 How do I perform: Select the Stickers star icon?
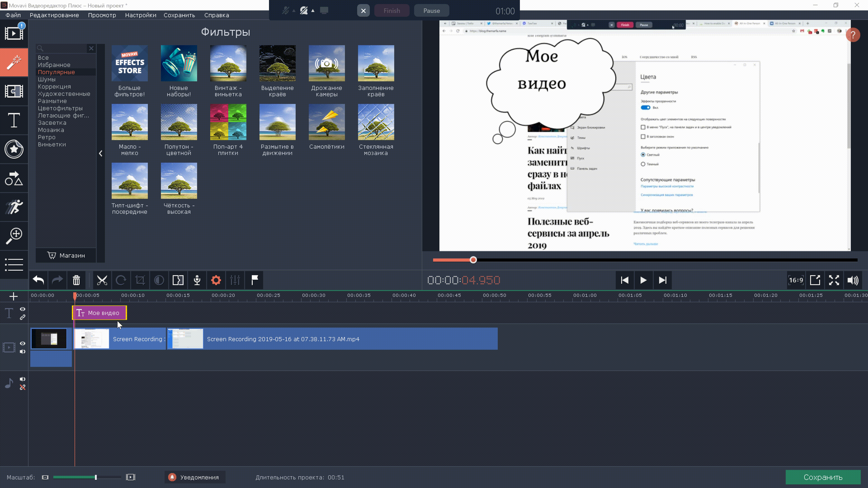(x=14, y=149)
